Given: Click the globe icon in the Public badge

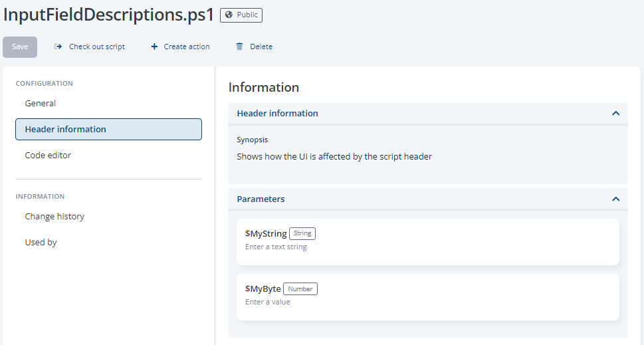Looking at the screenshot, I should [229, 15].
